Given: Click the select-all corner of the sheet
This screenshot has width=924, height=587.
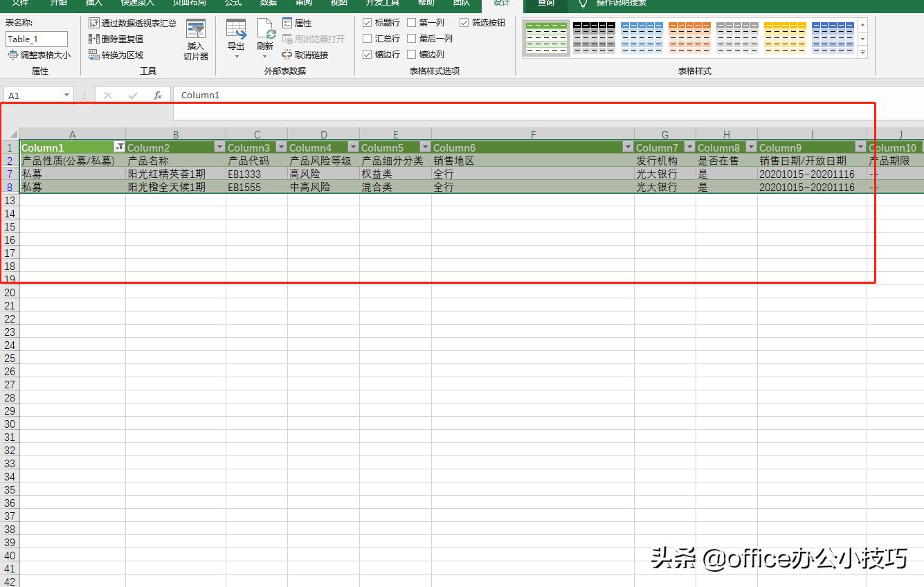Looking at the screenshot, I should [10, 134].
